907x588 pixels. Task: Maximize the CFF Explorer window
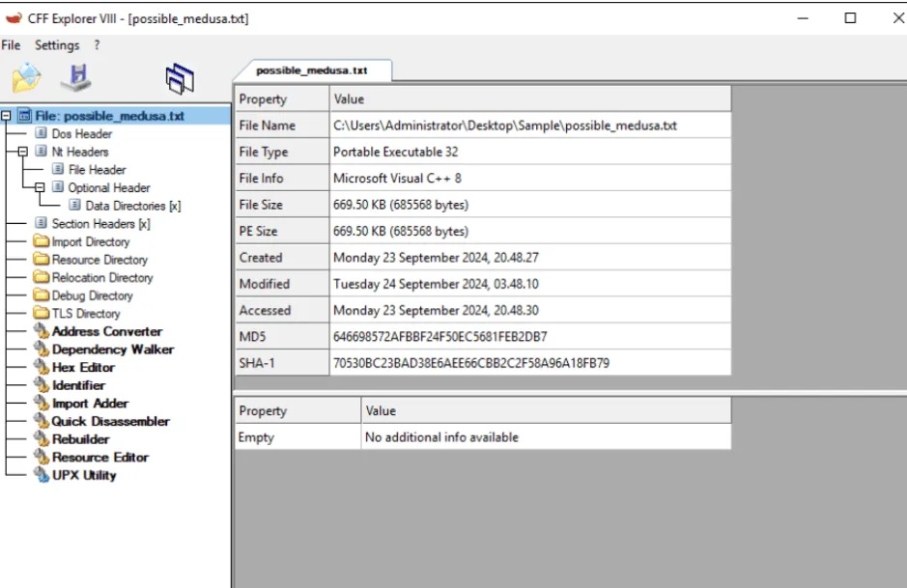tap(850, 18)
